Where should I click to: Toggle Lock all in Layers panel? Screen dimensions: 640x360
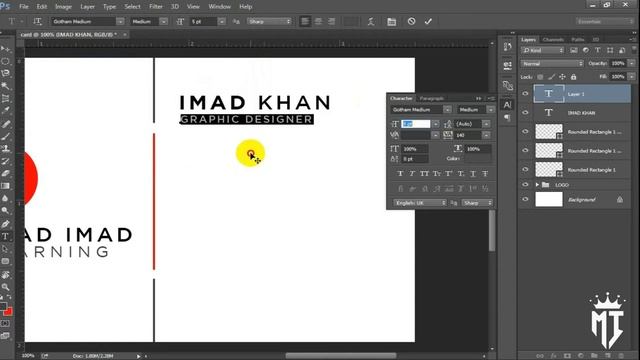coord(573,77)
